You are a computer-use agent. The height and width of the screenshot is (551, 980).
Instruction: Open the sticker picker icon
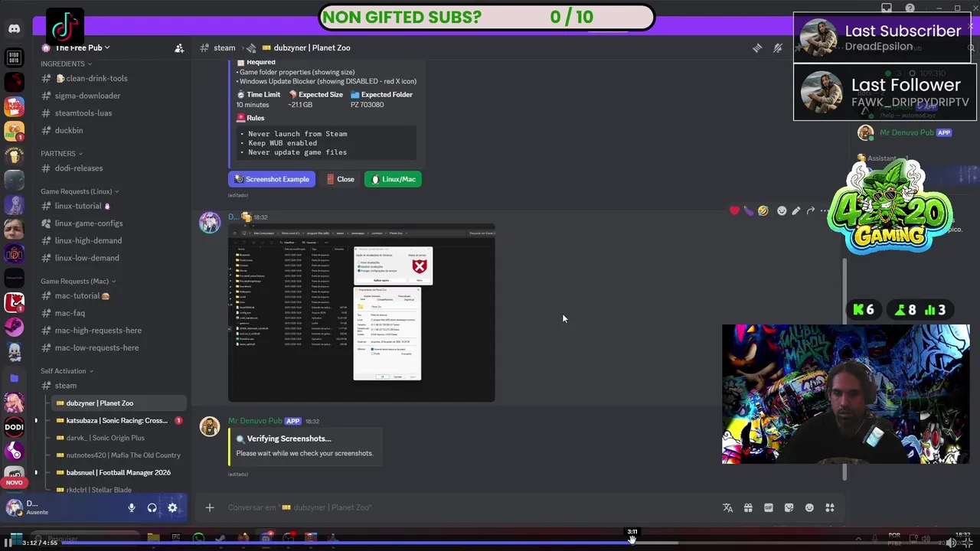(789, 507)
